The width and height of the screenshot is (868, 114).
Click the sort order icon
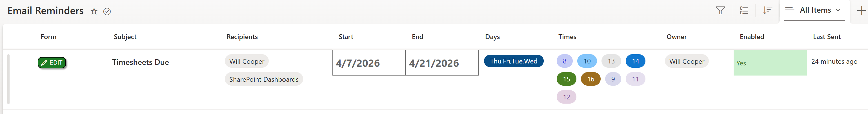point(767,10)
